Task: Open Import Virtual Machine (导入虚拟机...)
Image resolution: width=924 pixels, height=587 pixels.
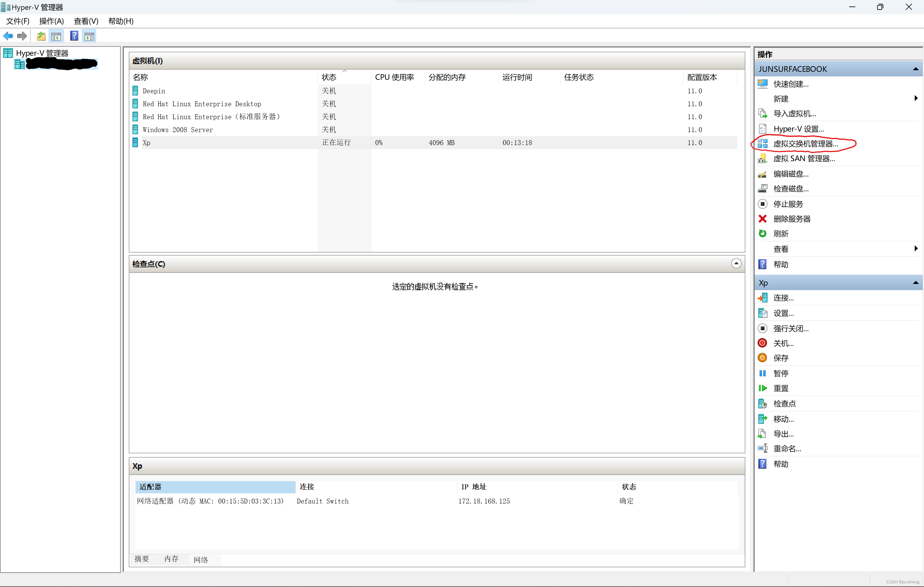Action: tap(794, 114)
